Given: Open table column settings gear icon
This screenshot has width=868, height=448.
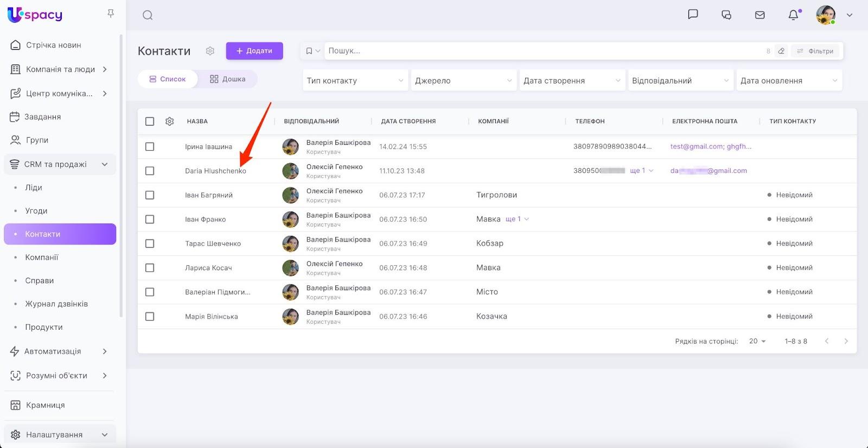Looking at the screenshot, I should point(170,121).
